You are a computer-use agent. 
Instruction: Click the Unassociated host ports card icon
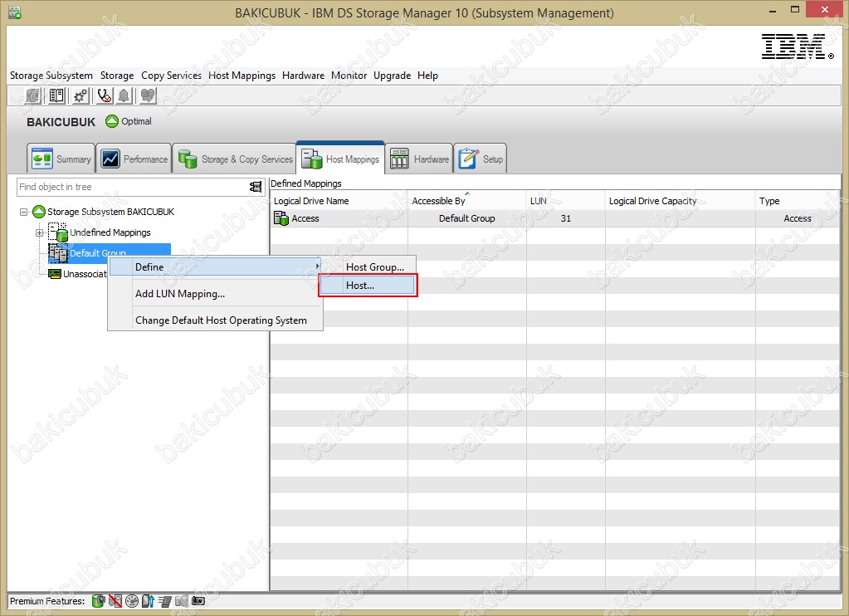55,274
